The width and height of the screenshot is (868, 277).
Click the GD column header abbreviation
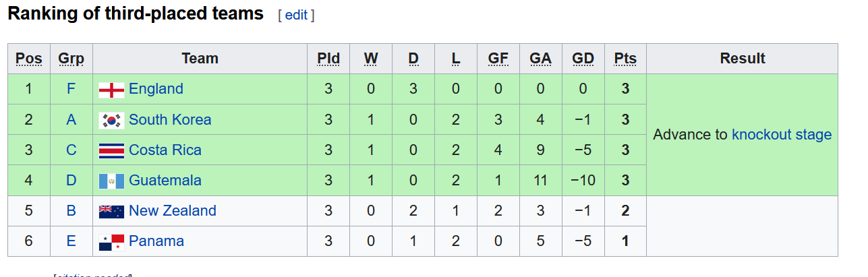583,59
